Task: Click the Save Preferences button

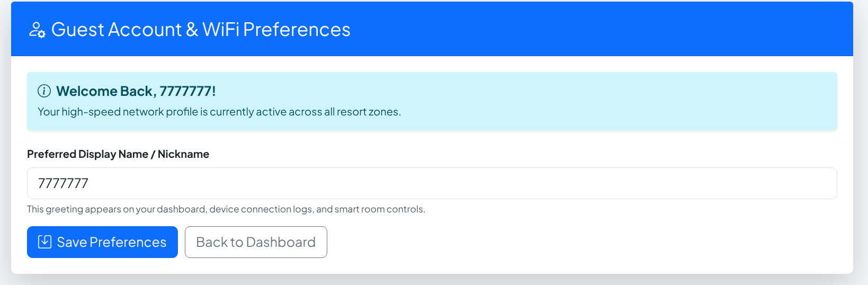Action: point(102,242)
